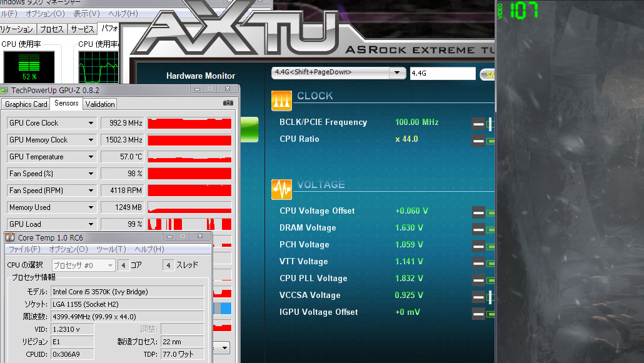Click the DRAM Voltage value 1.630 V
Viewport: 644px width, 363px height.
click(409, 227)
